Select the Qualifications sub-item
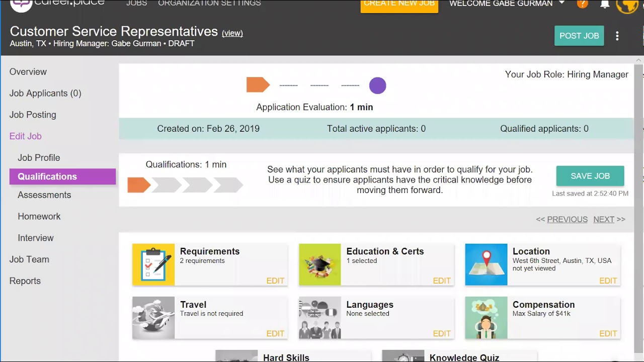 [62, 176]
